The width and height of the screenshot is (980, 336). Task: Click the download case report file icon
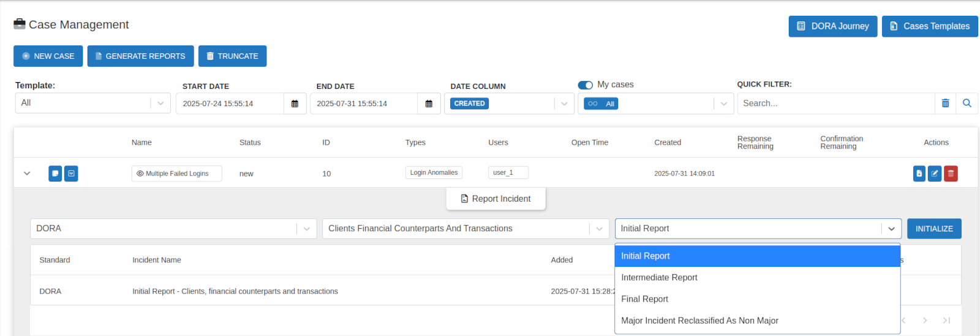919,174
